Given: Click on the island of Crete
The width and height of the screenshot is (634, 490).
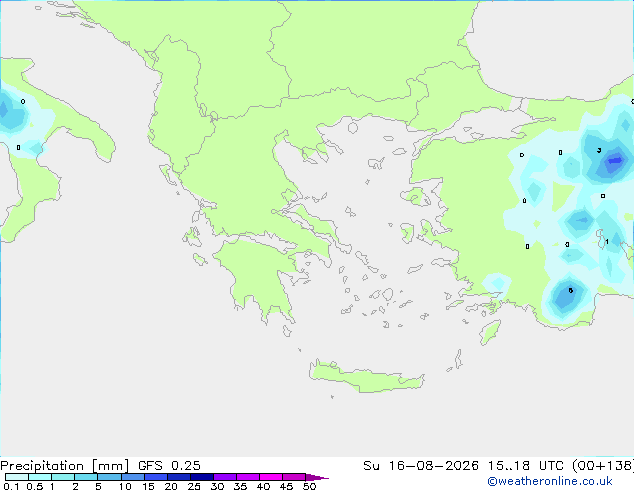Looking at the screenshot, I should 366,377.
